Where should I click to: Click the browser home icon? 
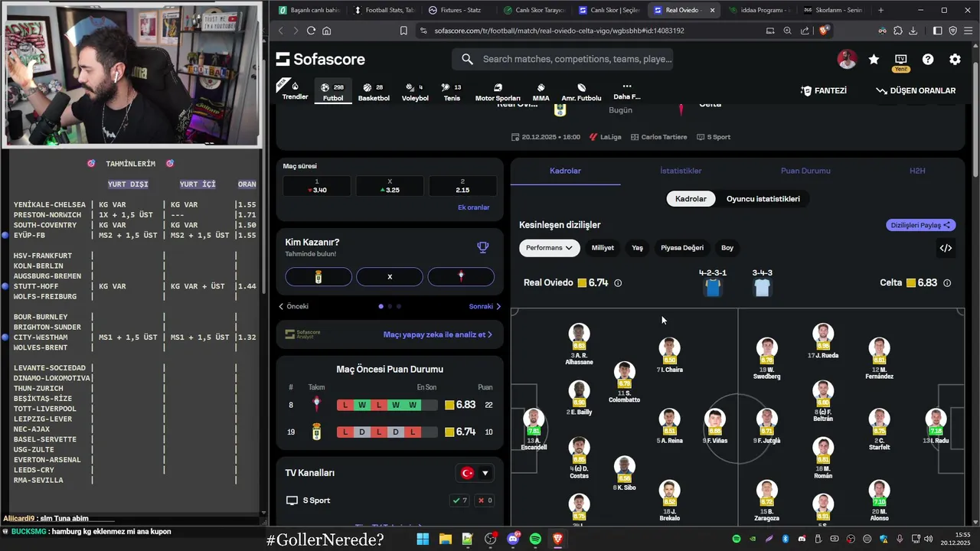(327, 31)
